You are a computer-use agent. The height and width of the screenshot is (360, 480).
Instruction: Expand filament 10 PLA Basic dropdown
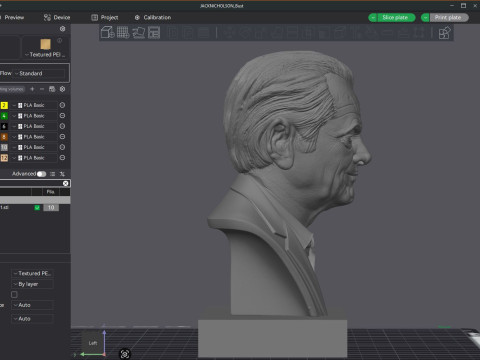click(x=34, y=147)
